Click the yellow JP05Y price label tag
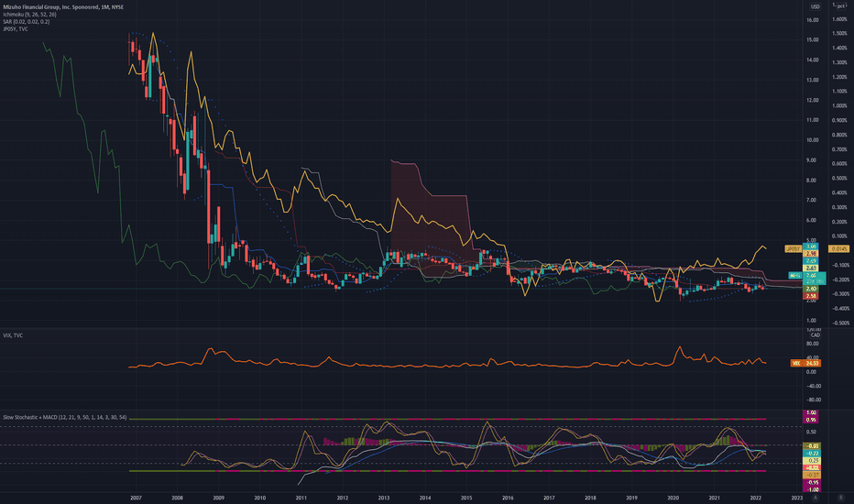854x504 pixels. click(793, 248)
